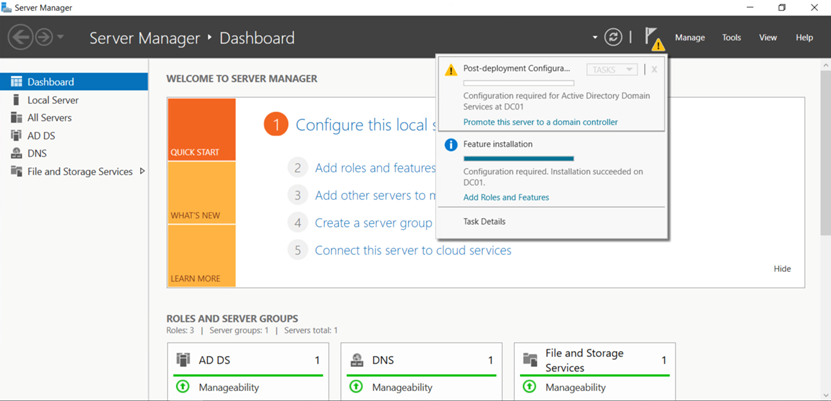The height and width of the screenshot is (401, 831).
Task: Open the QUICK START tile
Action: [201, 129]
